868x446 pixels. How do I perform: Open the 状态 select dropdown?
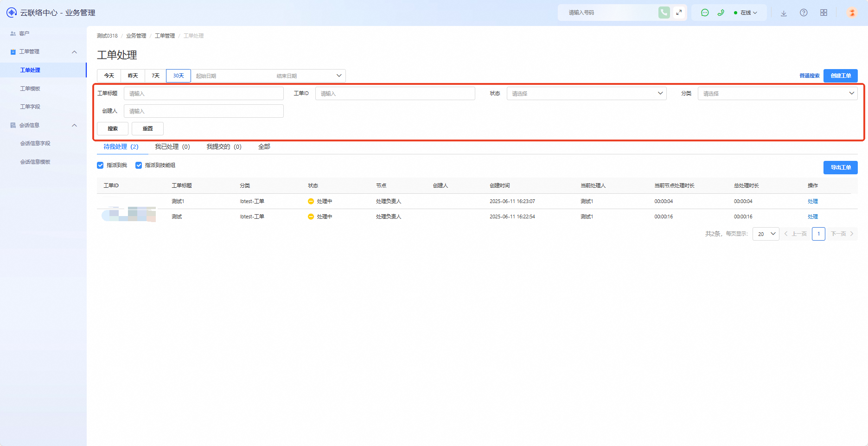coord(587,94)
